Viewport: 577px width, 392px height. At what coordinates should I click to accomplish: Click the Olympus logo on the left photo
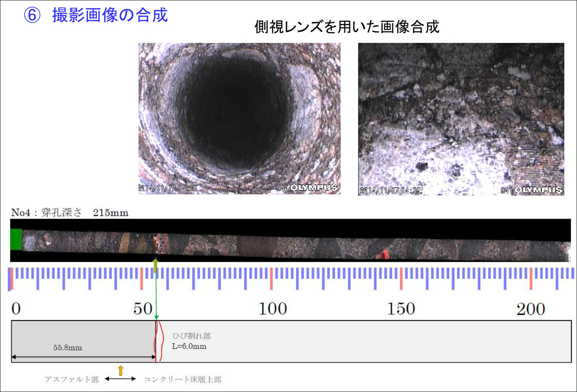[314, 188]
